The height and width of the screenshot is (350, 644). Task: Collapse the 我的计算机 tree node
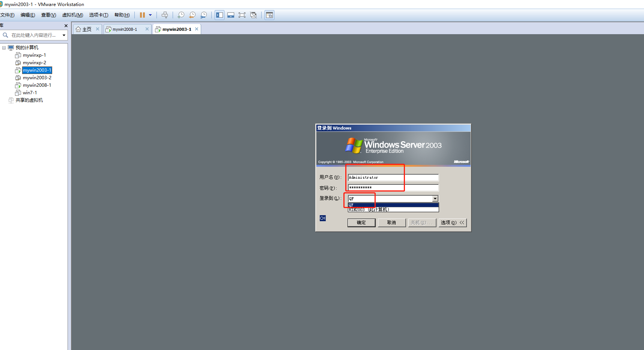click(4, 48)
